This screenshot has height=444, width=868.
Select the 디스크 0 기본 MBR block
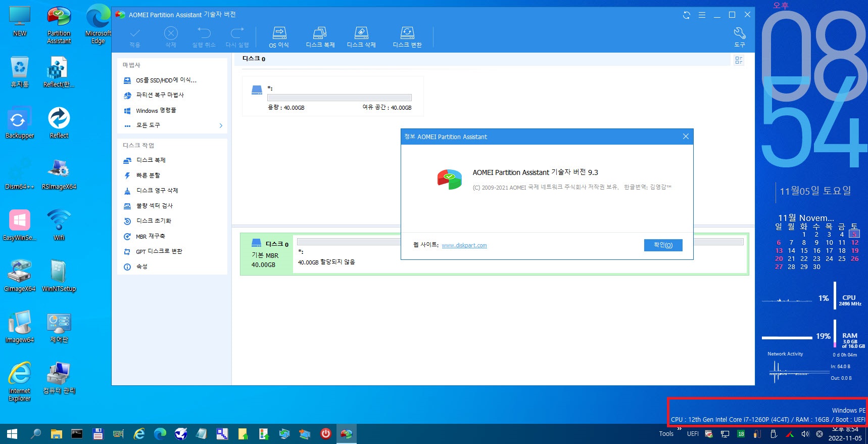point(267,254)
